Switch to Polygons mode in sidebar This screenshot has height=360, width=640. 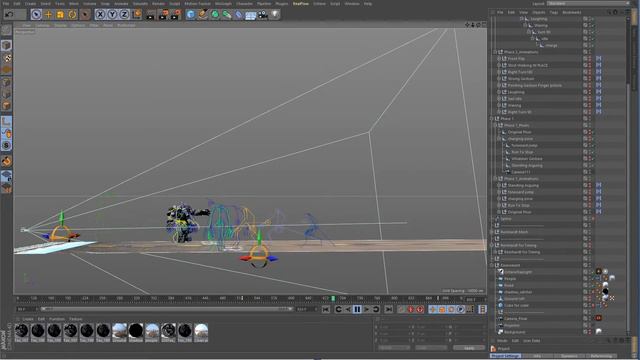(6, 106)
